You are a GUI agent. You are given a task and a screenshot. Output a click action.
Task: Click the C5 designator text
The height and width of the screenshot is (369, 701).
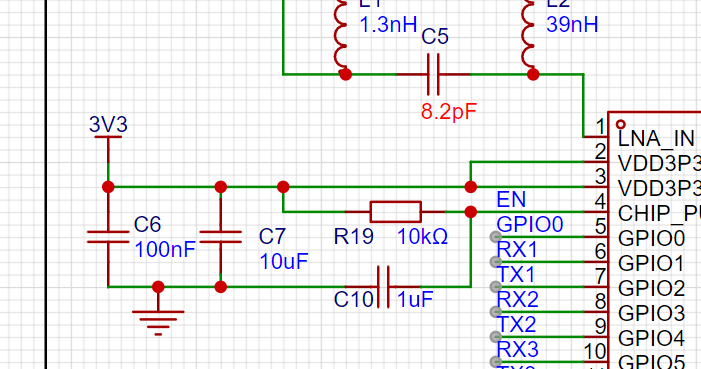click(435, 37)
